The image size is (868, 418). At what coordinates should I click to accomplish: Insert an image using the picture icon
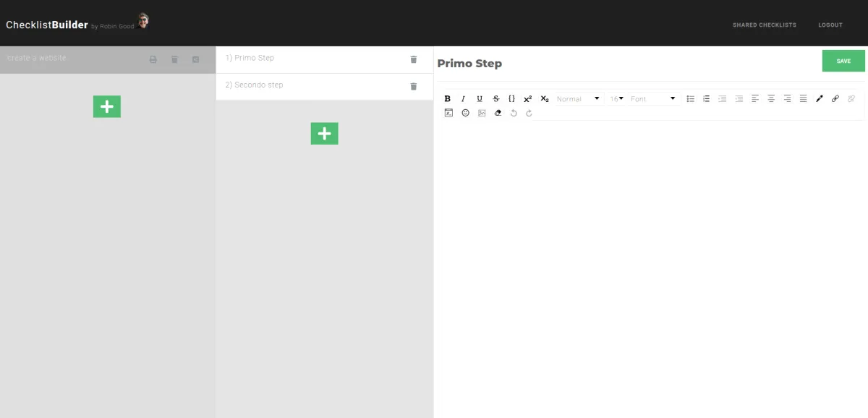click(x=482, y=113)
